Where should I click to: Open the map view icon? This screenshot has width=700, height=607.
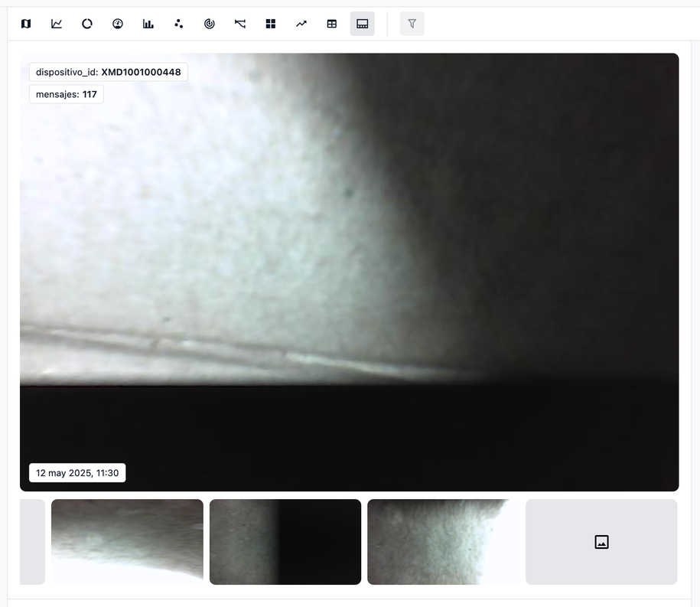26,24
